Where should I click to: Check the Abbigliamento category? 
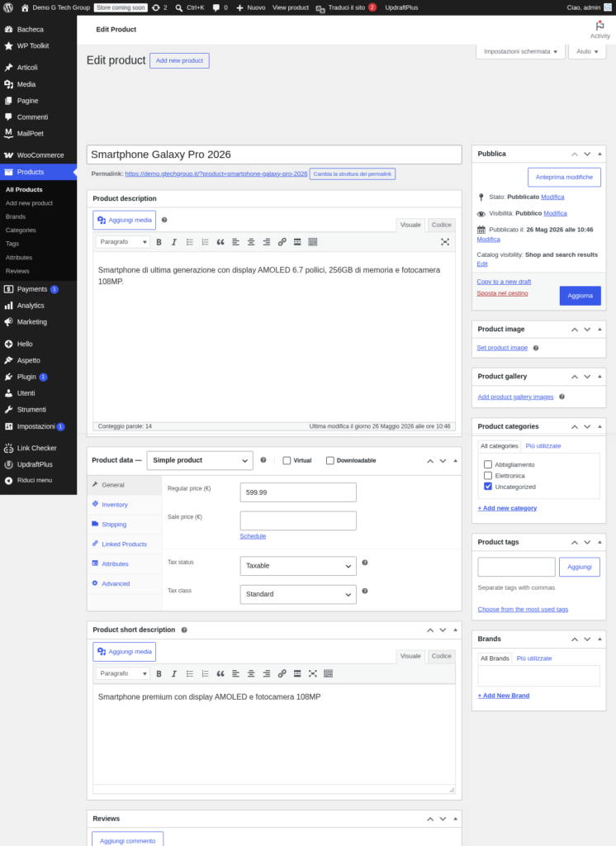(x=488, y=464)
